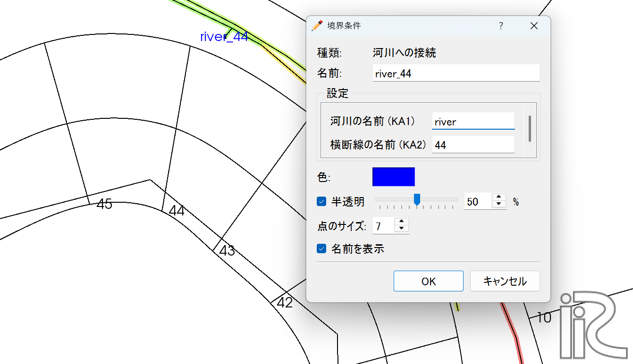
Task: Click the 河川の名前 (KA1) input field
Action: pos(473,122)
